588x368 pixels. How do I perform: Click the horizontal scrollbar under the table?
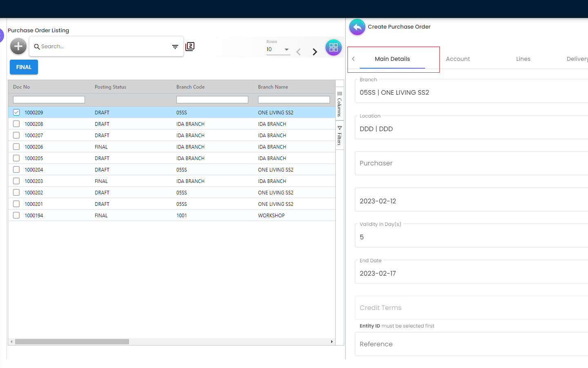point(72,341)
